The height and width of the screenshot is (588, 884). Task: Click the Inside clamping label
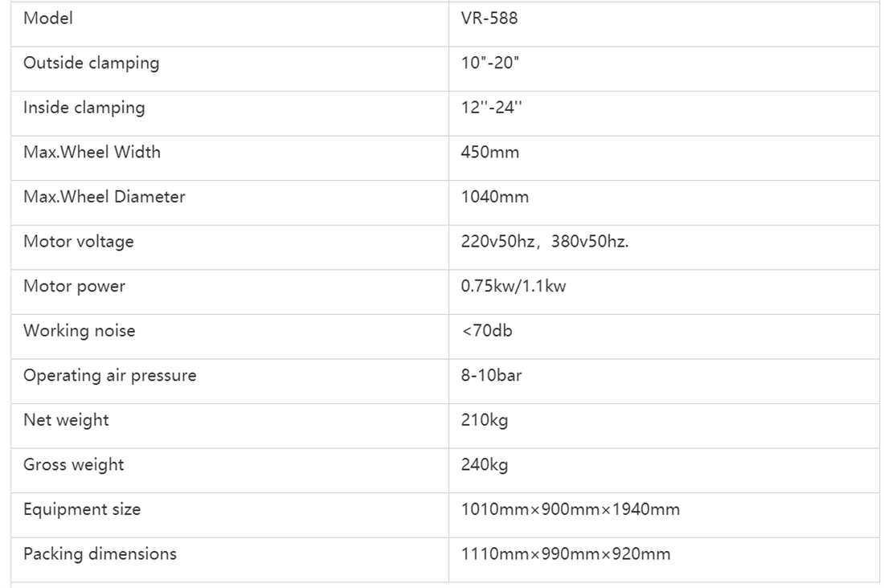[x=84, y=107]
